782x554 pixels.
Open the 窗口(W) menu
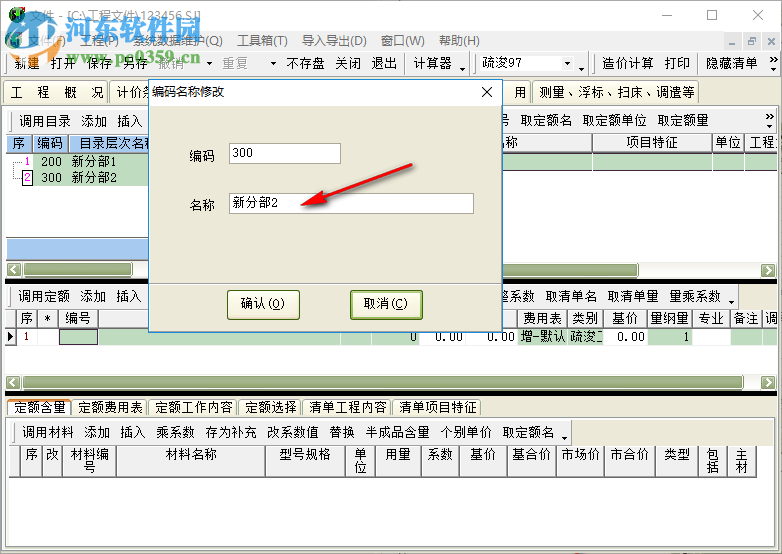pos(402,41)
